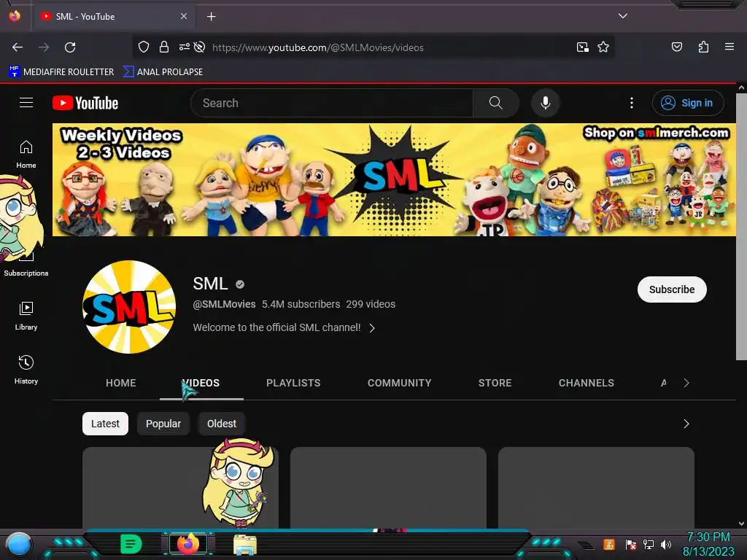This screenshot has width=747, height=560.
Task: Open the Firefox application hamburger menu
Action: 729,47
